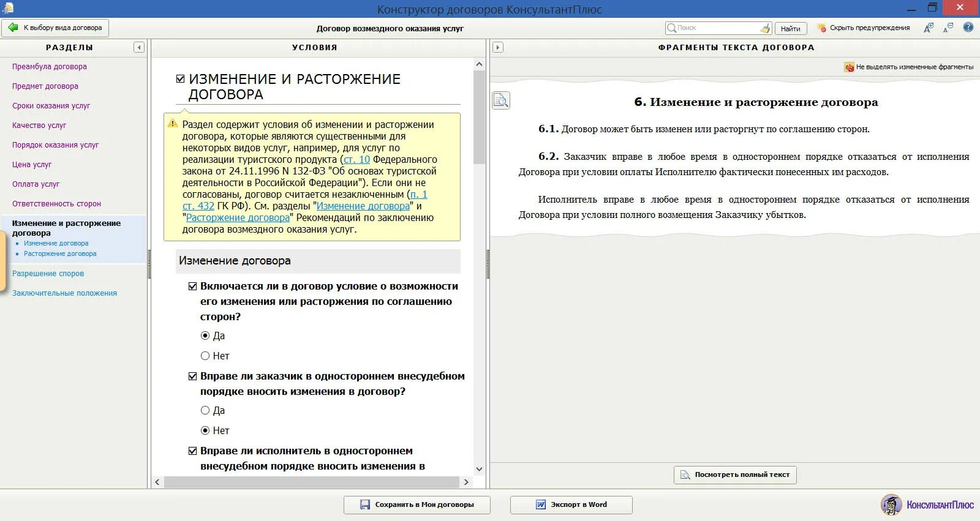Go back to contract type selection
Image resolution: width=980 pixels, height=521 pixels.
point(55,28)
